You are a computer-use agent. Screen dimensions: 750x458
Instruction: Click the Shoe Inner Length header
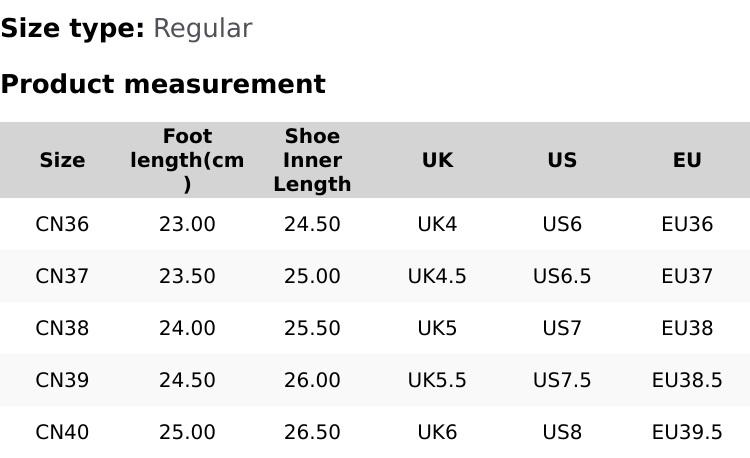point(312,160)
